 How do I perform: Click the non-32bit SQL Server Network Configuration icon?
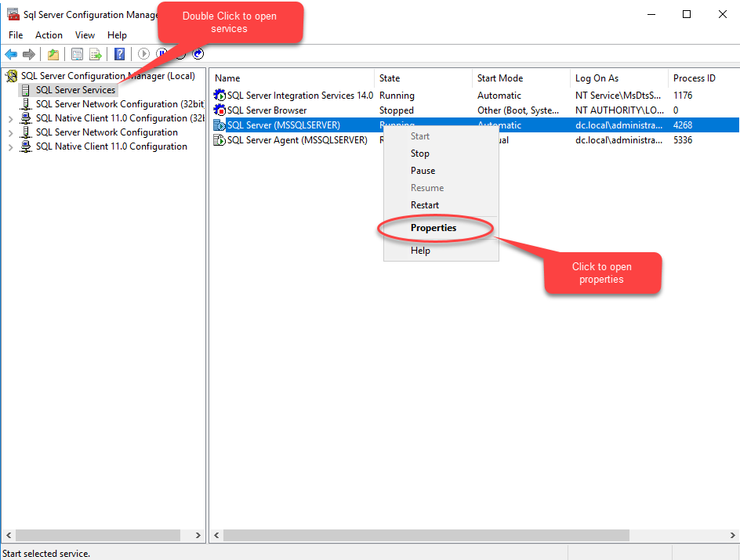tap(27, 132)
